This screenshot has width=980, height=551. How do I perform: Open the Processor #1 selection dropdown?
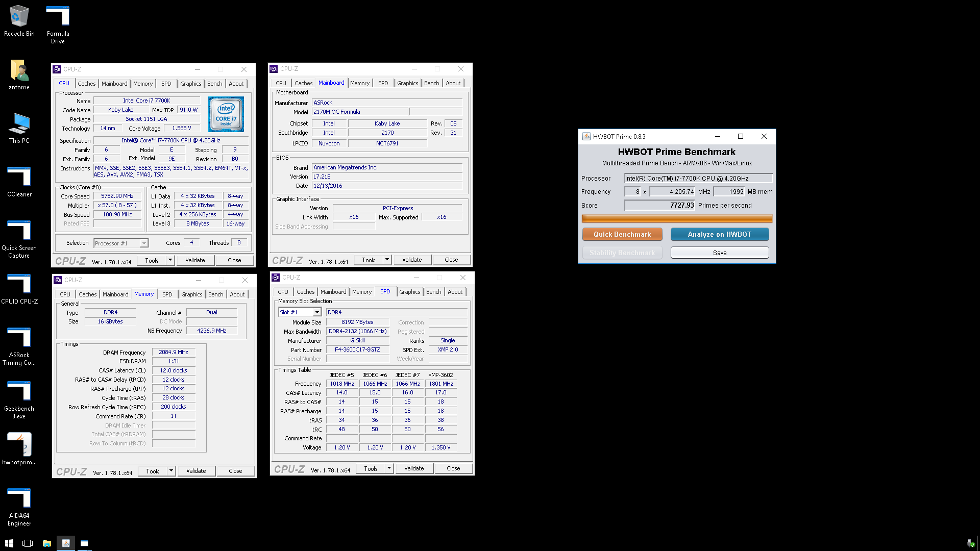click(x=121, y=243)
